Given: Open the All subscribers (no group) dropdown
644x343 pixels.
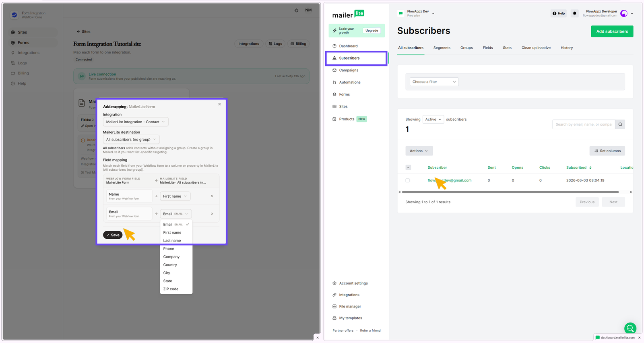Looking at the screenshot, I should point(131,140).
